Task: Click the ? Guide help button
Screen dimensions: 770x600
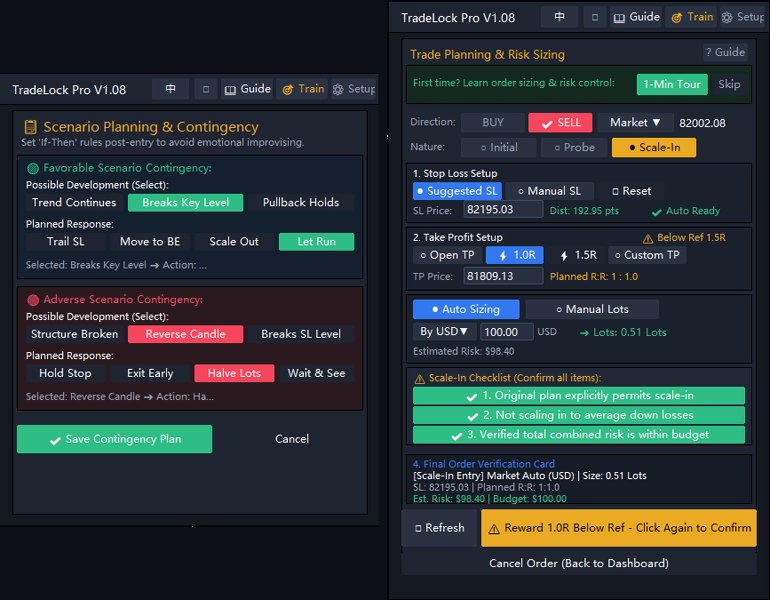Action: pos(725,52)
